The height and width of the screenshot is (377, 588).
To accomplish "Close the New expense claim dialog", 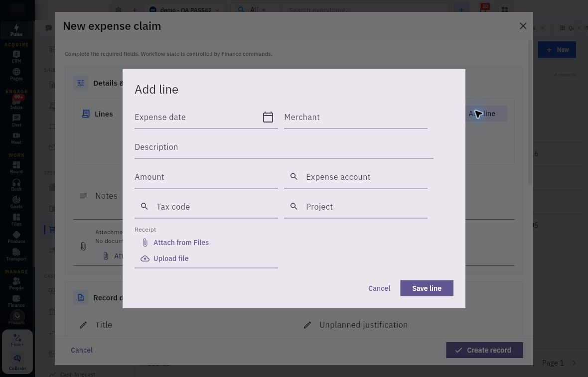I will click(523, 26).
